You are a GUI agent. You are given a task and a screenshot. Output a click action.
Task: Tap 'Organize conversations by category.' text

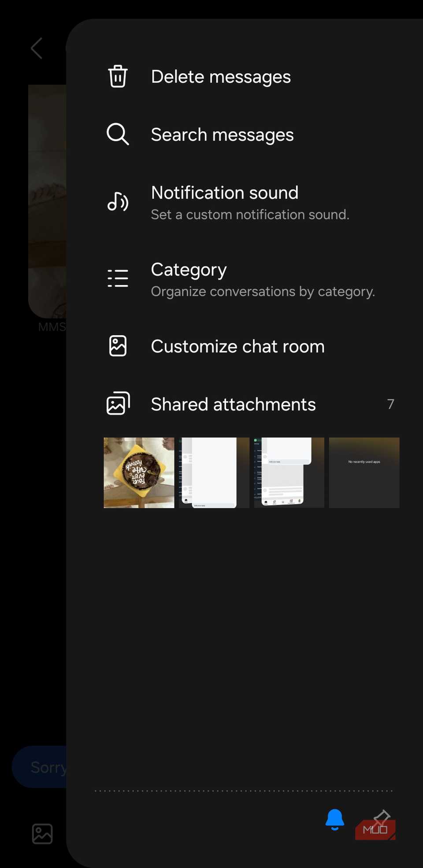click(263, 292)
